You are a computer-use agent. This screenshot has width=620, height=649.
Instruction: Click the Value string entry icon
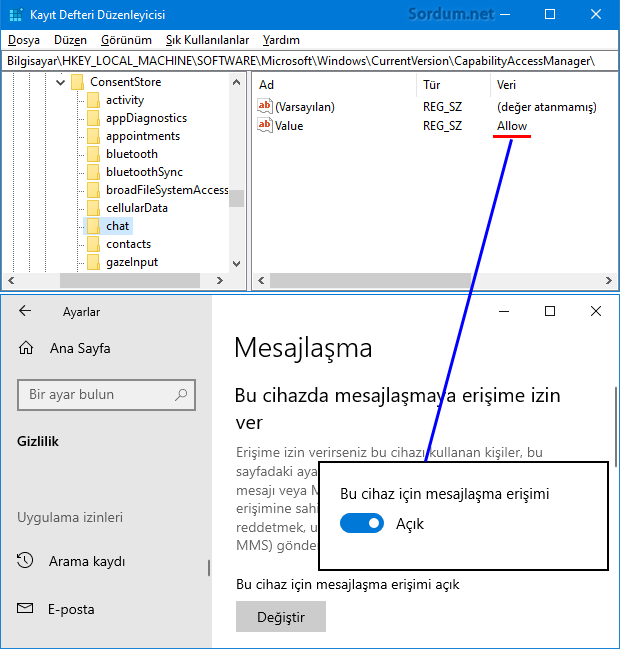click(x=264, y=125)
